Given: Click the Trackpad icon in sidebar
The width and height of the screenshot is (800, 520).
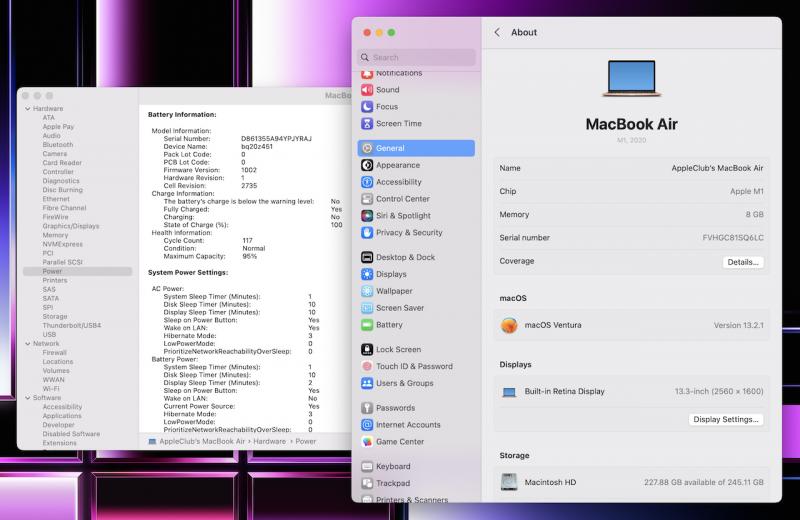Looking at the screenshot, I should pyautogui.click(x=367, y=483).
